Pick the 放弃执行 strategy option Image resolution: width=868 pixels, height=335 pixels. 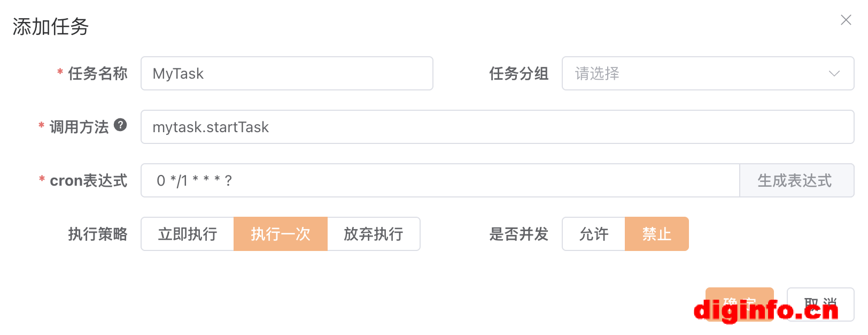pos(374,234)
